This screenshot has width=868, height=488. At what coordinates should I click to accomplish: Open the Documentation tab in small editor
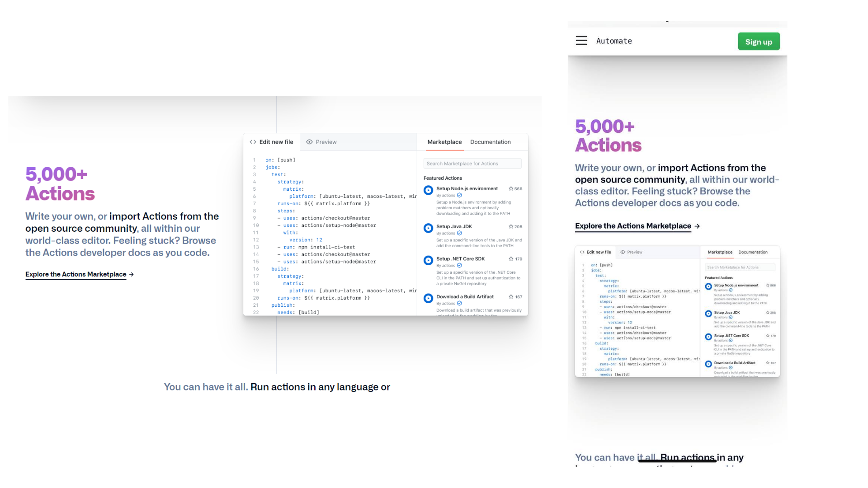pyautogui.click(x=753, y=252)
